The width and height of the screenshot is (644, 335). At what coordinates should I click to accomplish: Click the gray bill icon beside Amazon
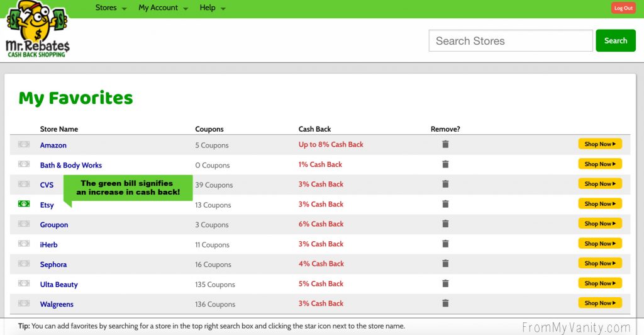pos(24,144)
